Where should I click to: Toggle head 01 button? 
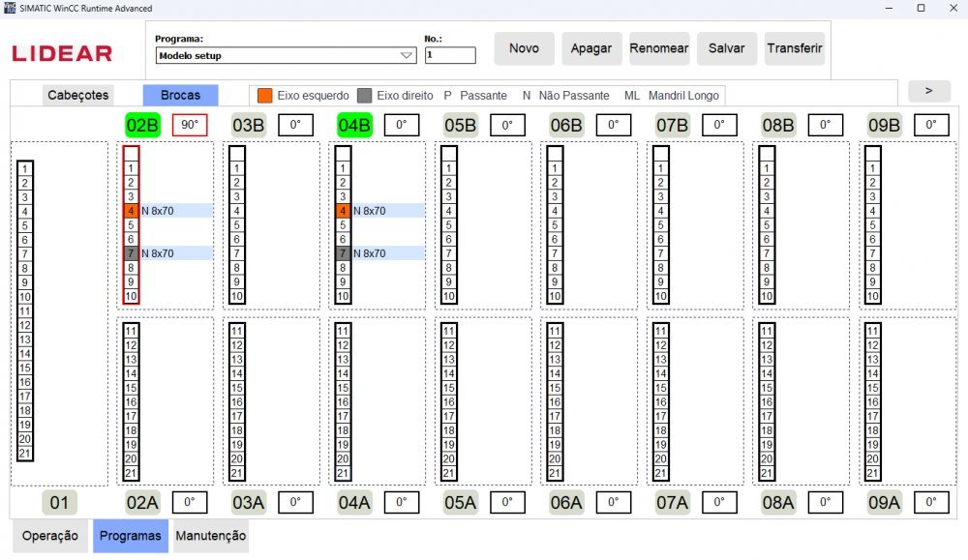(x=59, y=503)
